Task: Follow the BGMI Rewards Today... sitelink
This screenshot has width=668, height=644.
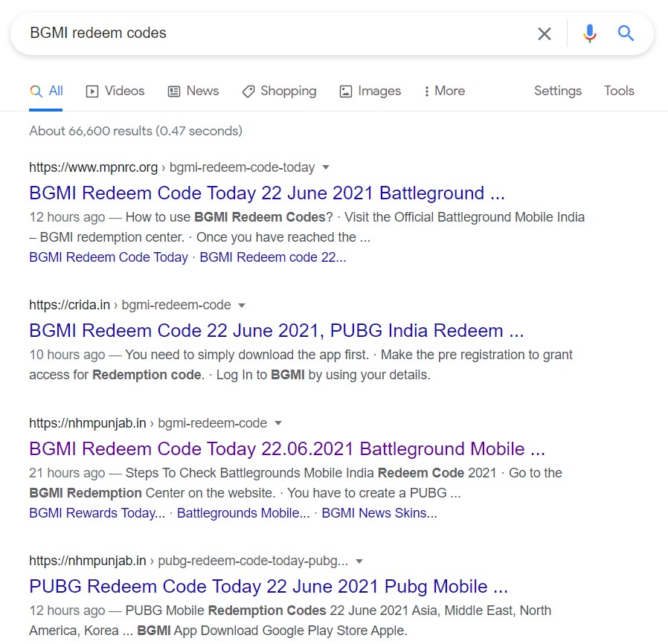Action: 97,513
